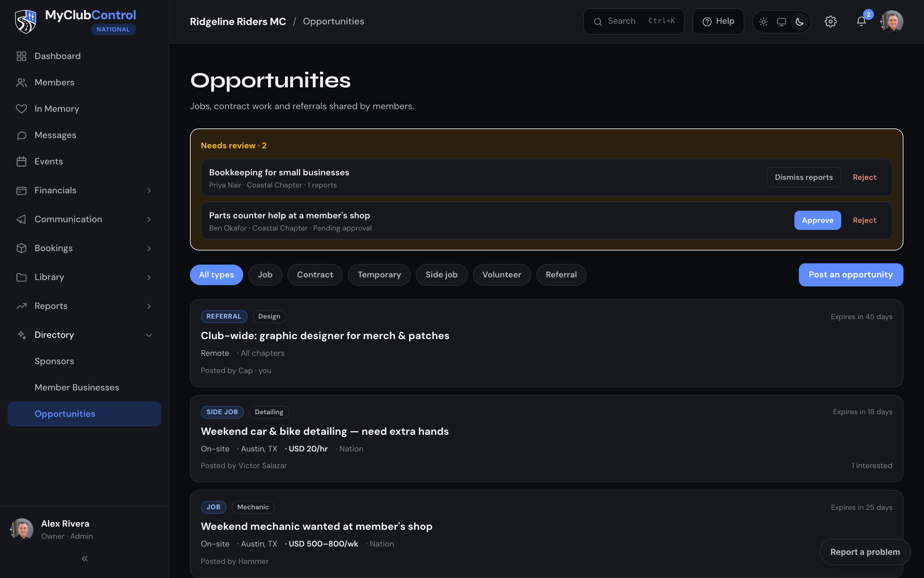Expand the Communication submenu chevron
This screenshot has width=924, height=578.
(149, 219)
